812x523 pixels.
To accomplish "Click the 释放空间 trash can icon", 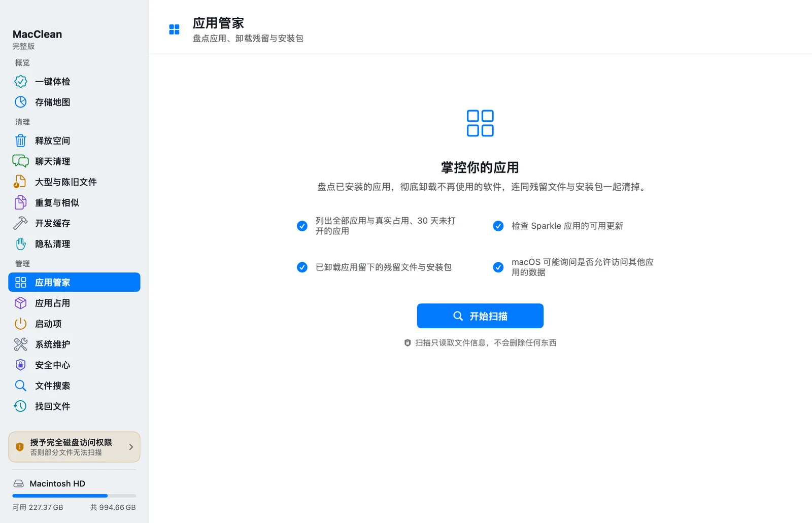I will (20, 141).
